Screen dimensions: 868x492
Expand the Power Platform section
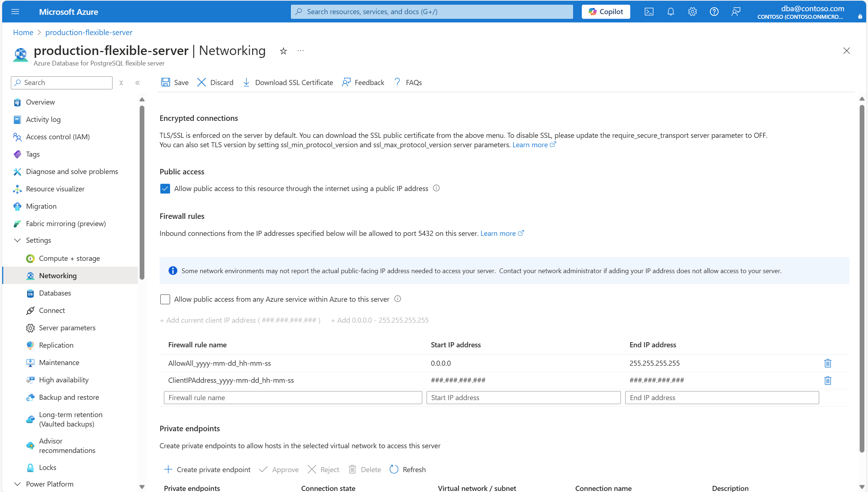point(17,484)
